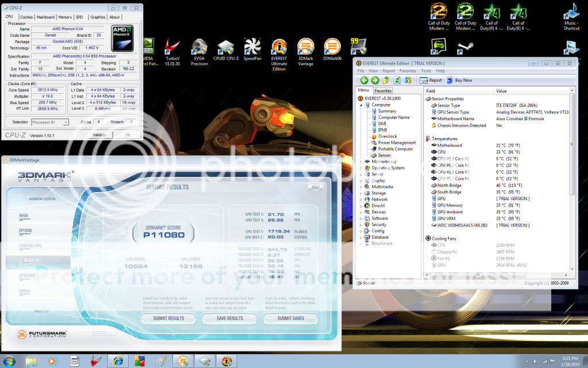
Task: Open the Favorites menu in EVEREST
Action: tap(408, 71)
